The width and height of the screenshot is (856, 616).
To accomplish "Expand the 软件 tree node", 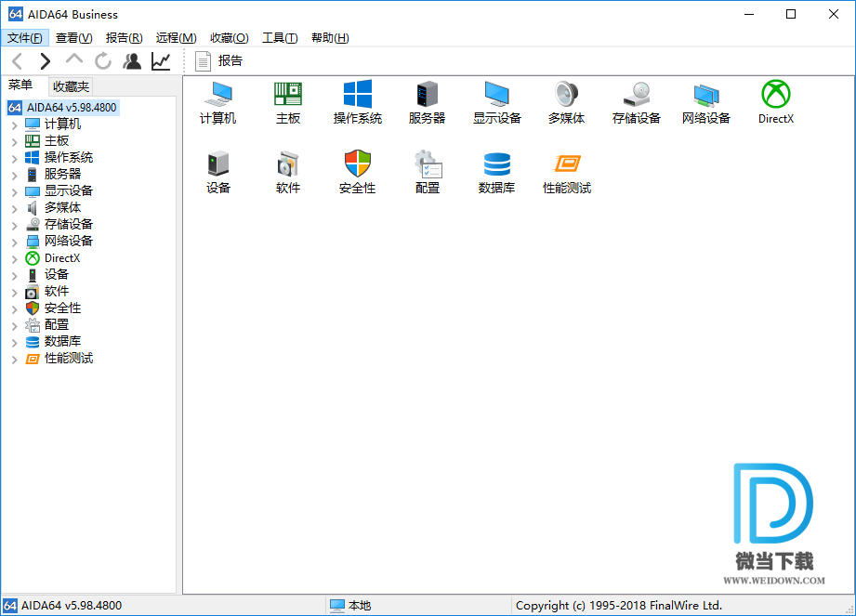I will [x=15, y=293].
